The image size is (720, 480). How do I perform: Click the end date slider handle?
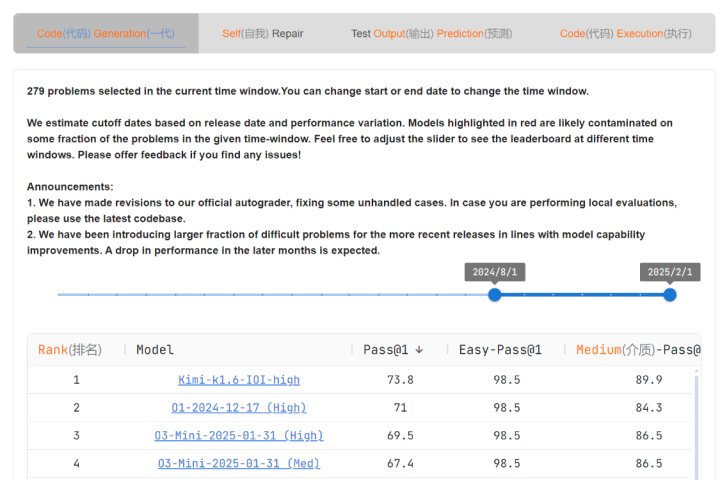[x=670, y=294]
